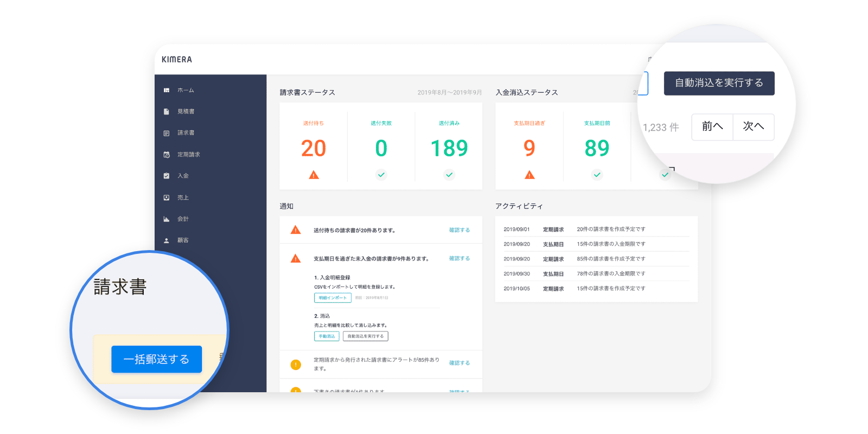The width and height of the screenshot is (868, 434).
Task: Click 請求書ステータス heading
Action: click(x=308, y=93)
